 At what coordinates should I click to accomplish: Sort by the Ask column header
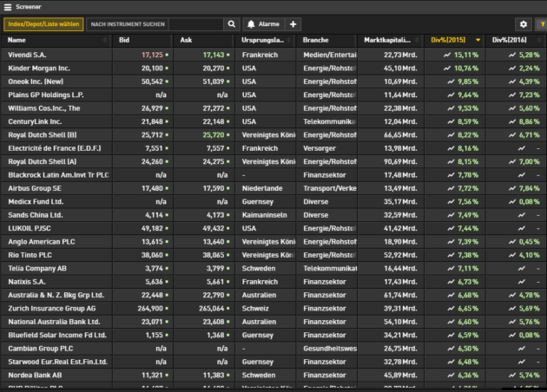(203, 40)
